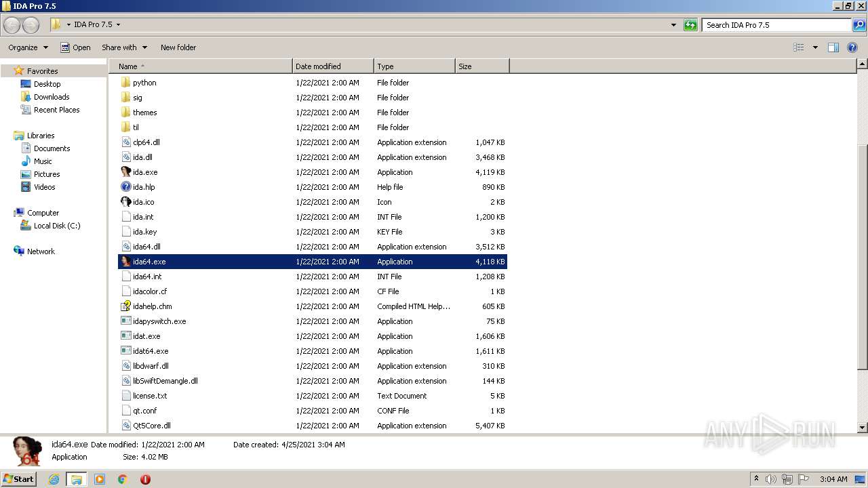The image size is (868, 488).
Task: Open media player from the taskbar
Action: point(100,479)
